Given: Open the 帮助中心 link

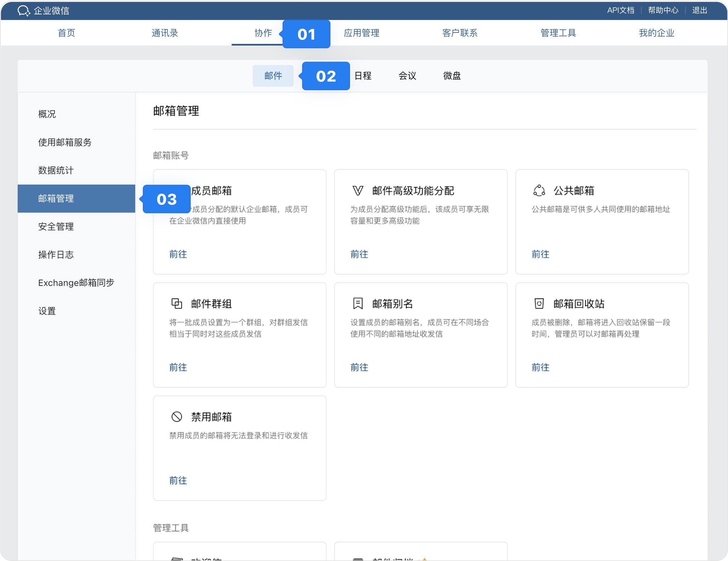Looking at the screenshot, I should (x=663, y=10).
